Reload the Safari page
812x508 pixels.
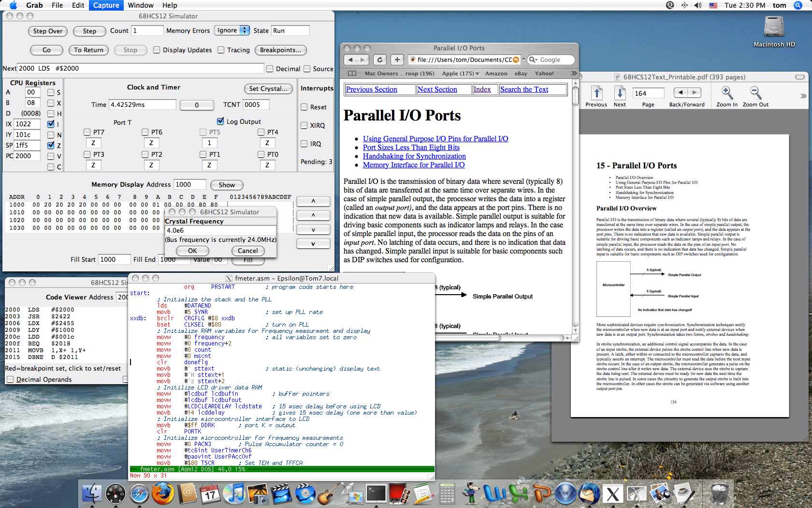[x=380, y=60]
